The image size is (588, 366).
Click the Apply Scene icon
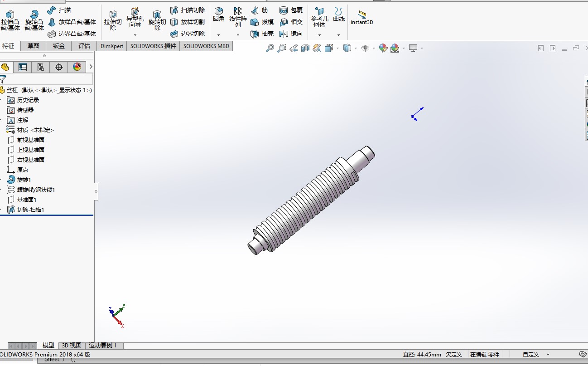pos(395,48)
